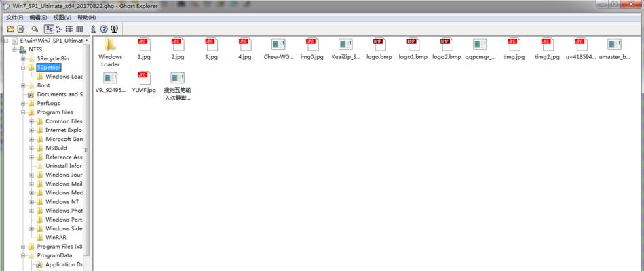Open the 帮助(H) menu
Screen dimensions: 644x271
tap(86, 18)
